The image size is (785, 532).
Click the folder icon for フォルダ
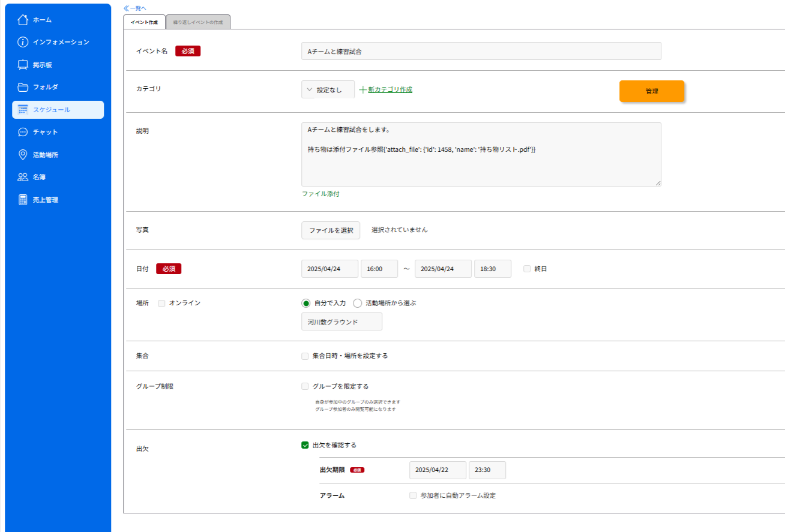click(x=23, y=87)
